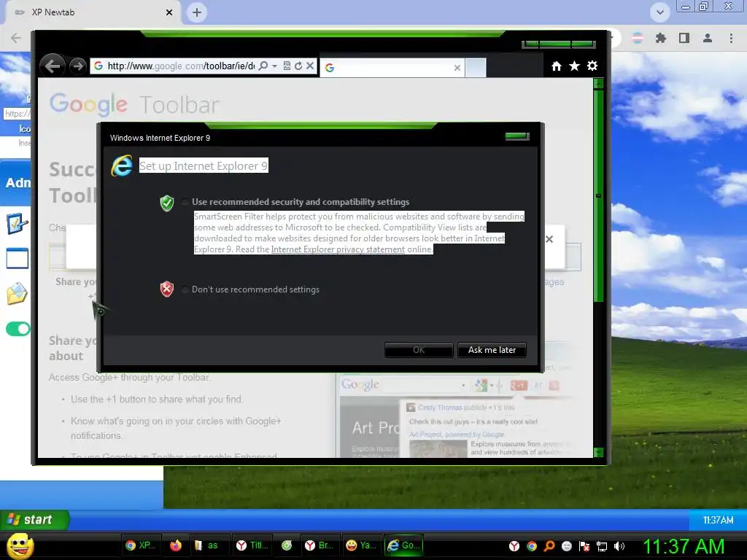Click the Ask me later button
This screenshot has width=747, height=560.
[492, 350]
